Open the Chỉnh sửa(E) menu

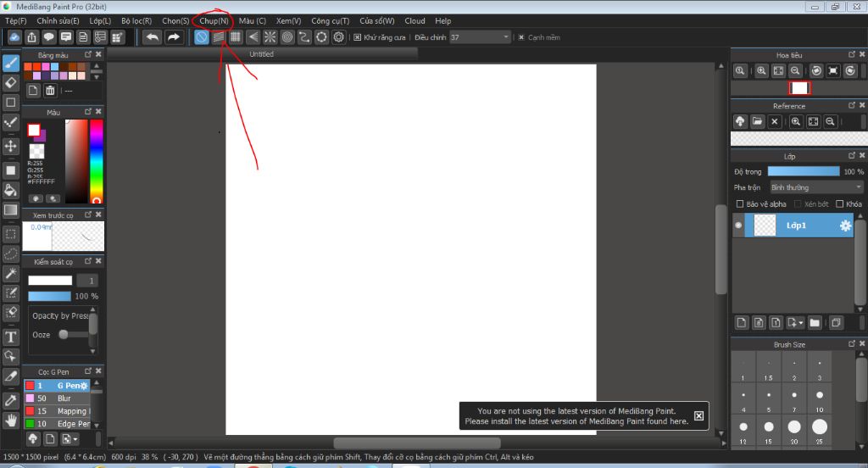(x=58, y=20)
